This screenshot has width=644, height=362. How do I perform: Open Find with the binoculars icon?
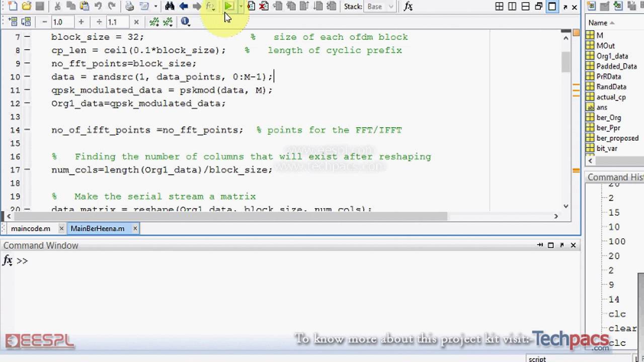[x=170, y=7]
